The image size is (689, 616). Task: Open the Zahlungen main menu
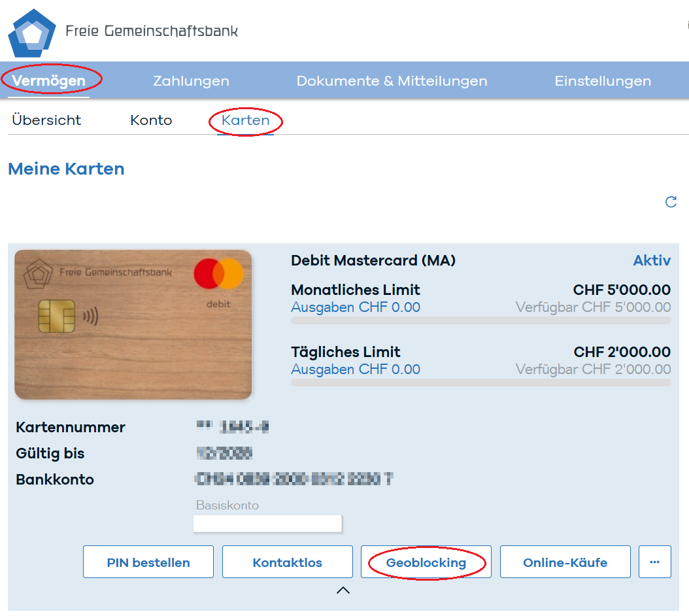[191, 81]
